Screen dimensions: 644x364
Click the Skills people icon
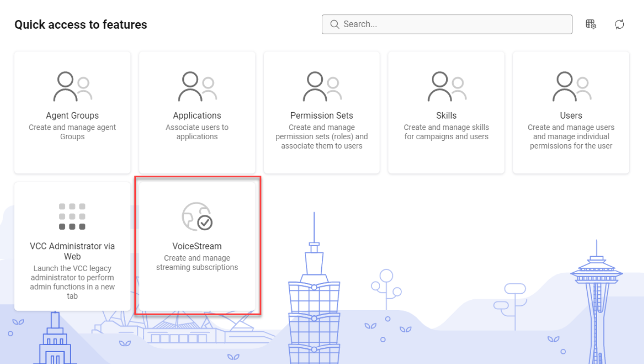[446, 86]
